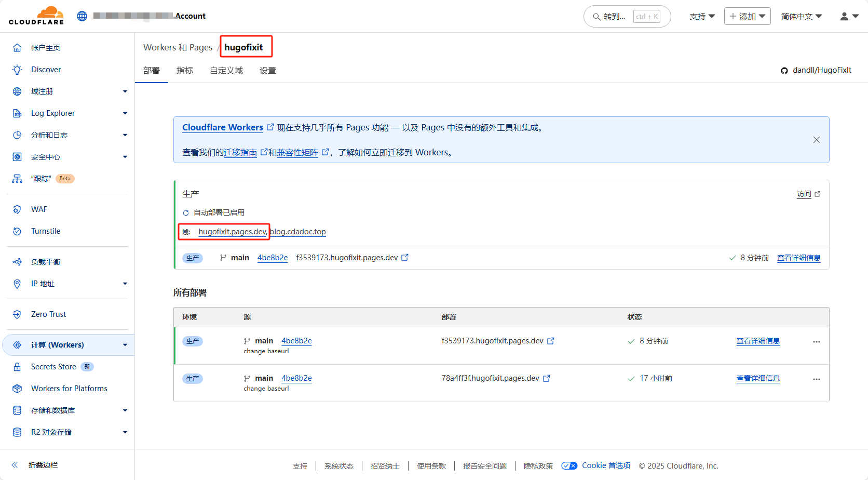This screenshot has width=868, height=480.
Task: Dismiss the Cloudflare Workers info banner
Action: point(816,140)
